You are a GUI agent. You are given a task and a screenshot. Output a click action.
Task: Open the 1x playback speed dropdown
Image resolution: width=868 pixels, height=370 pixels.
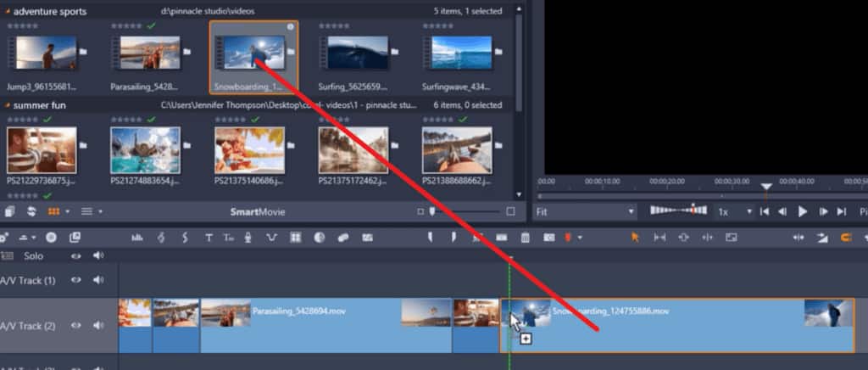(735, 211)
